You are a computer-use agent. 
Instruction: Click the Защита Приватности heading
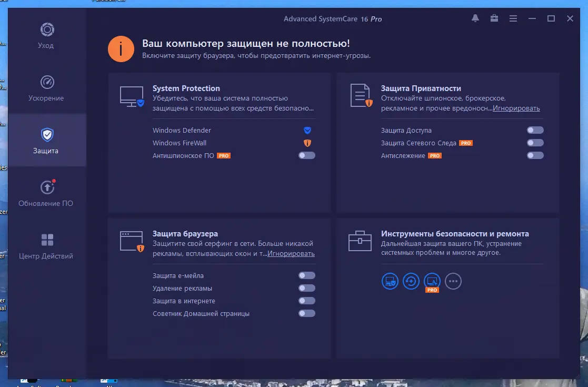[x=421, y=88]
